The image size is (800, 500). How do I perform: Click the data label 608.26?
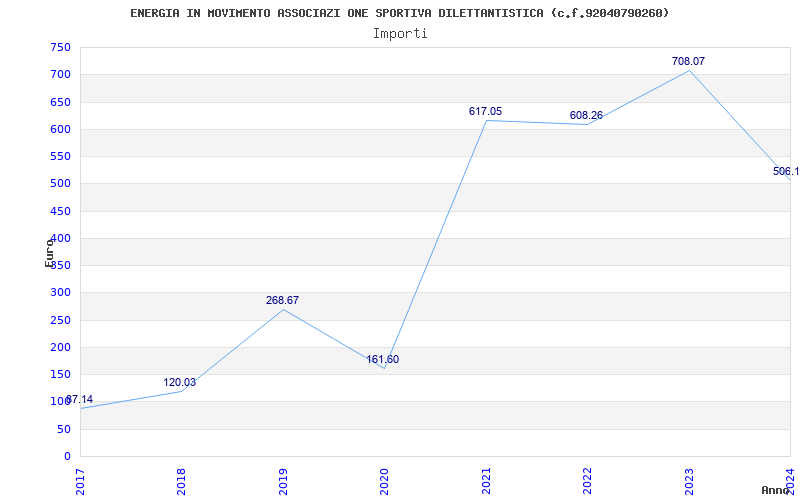(586, 115)
